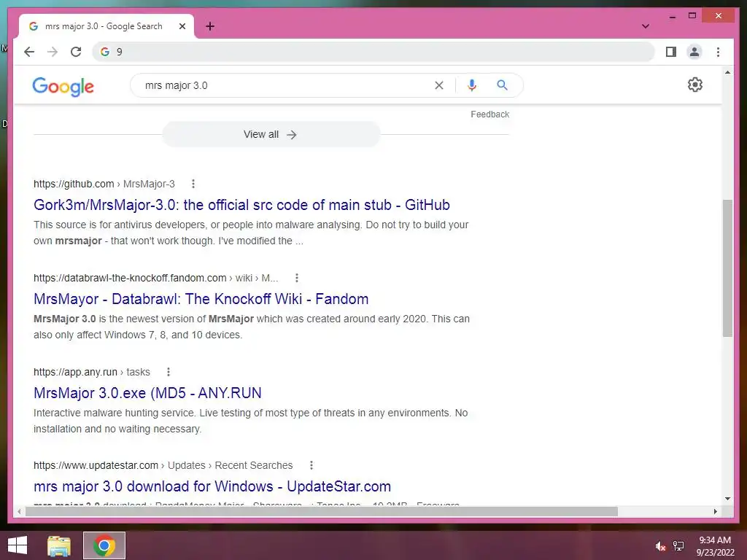Open options menu for the app.any.run result
747x560 pixels.
point(169,372)
